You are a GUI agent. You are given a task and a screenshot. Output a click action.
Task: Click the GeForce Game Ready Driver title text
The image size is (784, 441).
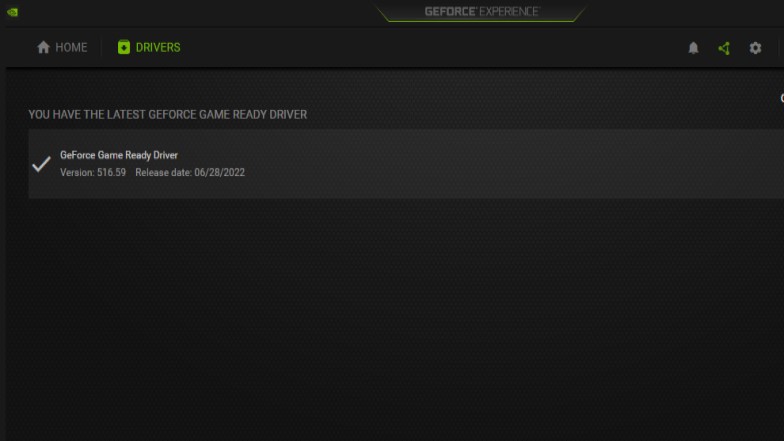(119, 155)
